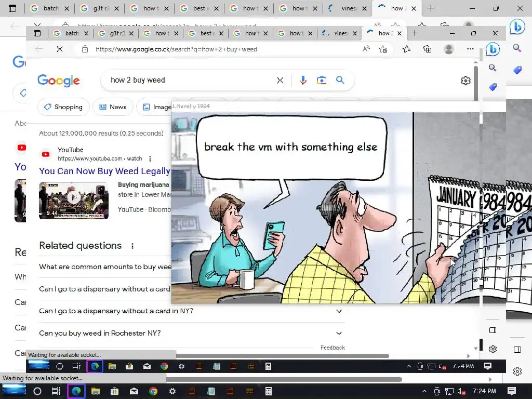The width and height of the screenshot is (532, 399).
Task: Clear the Google search box text
Action: 280,81
